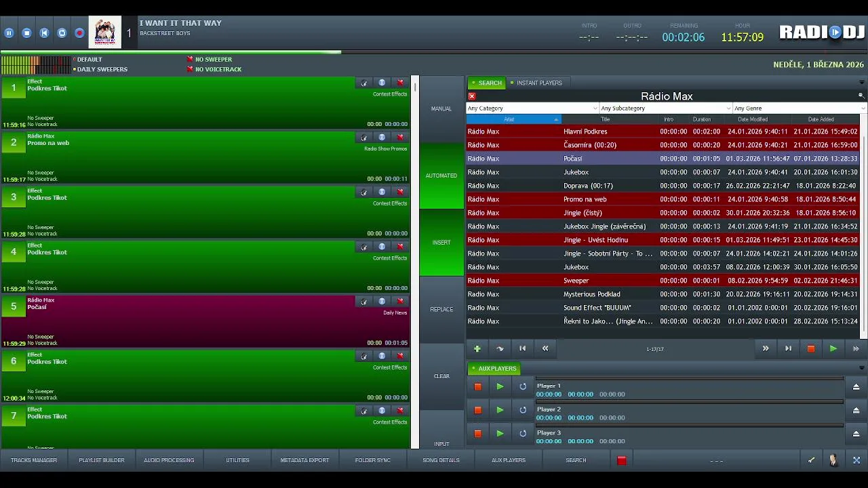Screen dimensions: 868x488
Task: Toggle loop on Aux Player 3
Action: tap(523, 434)
